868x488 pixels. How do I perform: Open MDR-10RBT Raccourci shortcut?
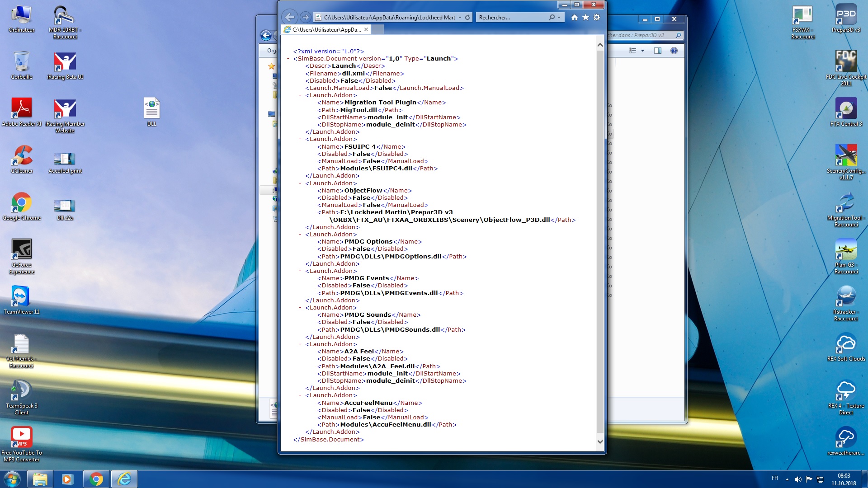click(x=65, y=22)
